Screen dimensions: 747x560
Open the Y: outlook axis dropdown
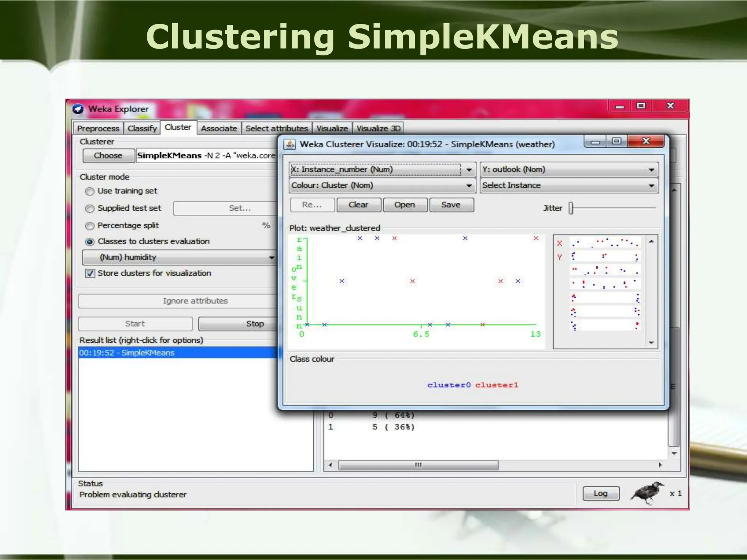click(x=569, y=170)
